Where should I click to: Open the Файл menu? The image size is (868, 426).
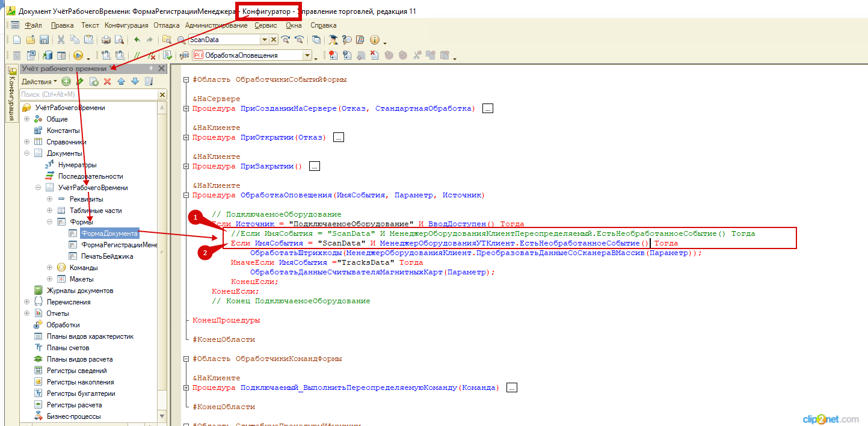tap(33, 26)
